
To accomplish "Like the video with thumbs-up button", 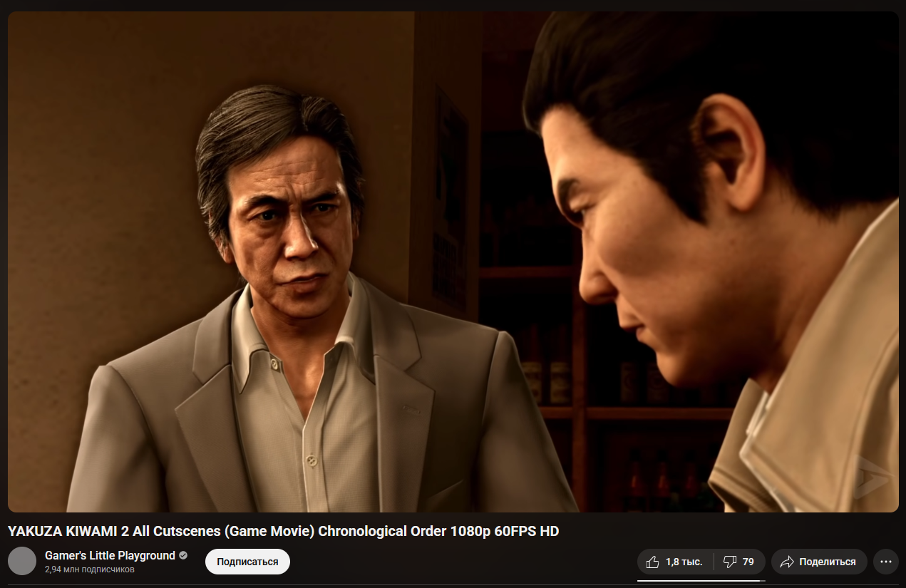I will (x=675, y=562).
